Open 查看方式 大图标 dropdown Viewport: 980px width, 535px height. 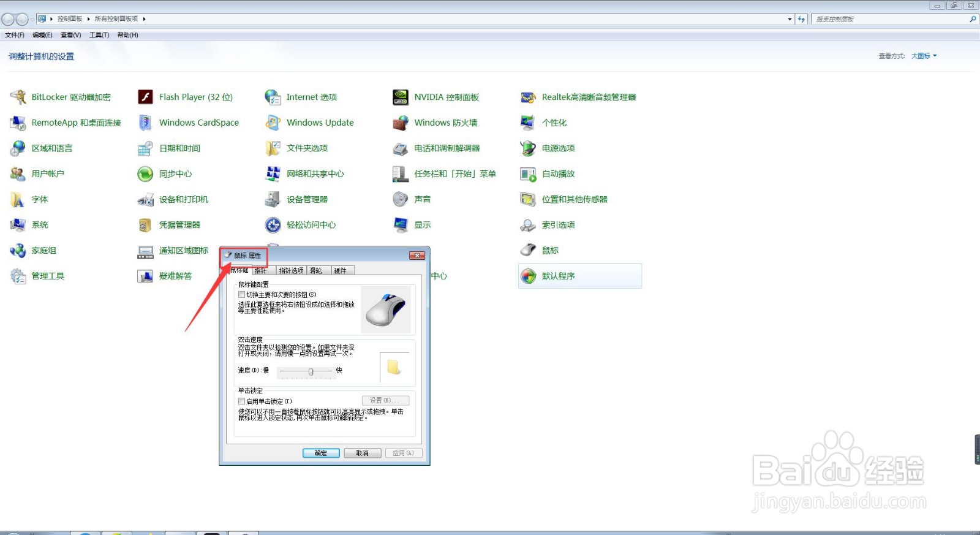click(x=924, y=56)
